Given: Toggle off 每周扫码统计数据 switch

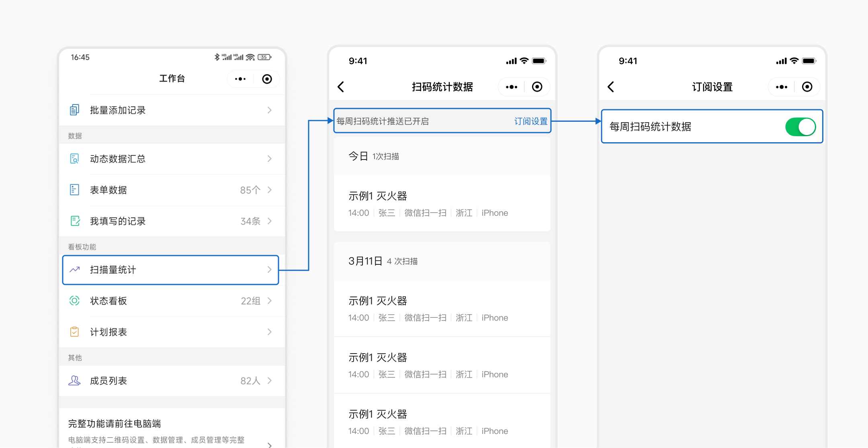Looking at the screenshot, I should pos(800,127).
